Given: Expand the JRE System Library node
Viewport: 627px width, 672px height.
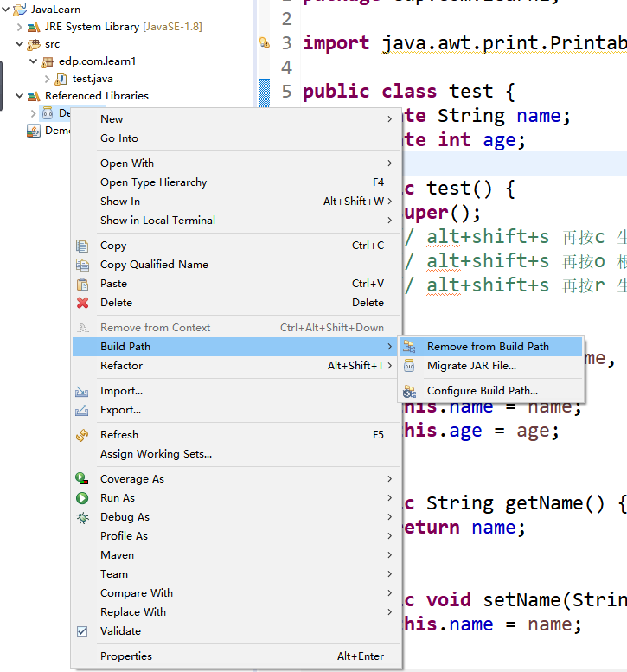Looking at the screenshot, I should tap(19, 27).
